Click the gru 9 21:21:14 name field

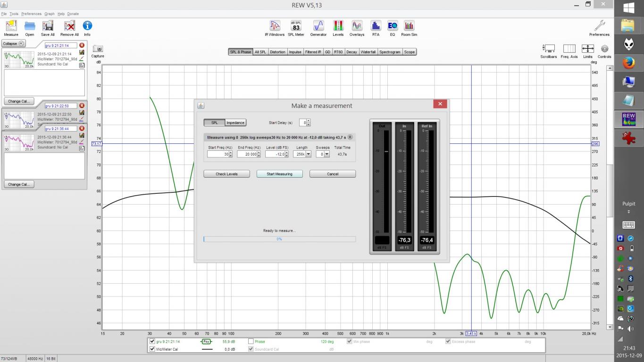click(61, 46)
